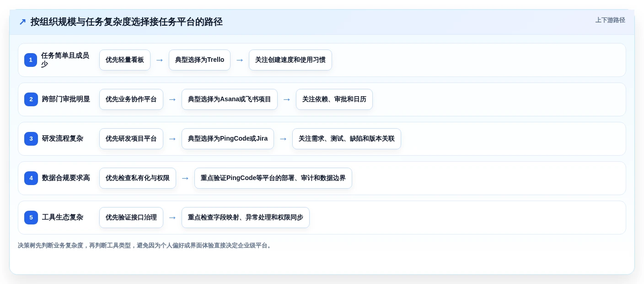Image resolution: width=644 pixels, height=284 pixels.
Task: Click the 关注需求、测试、缺陷和版本关联 box
Action: [347, 139]
